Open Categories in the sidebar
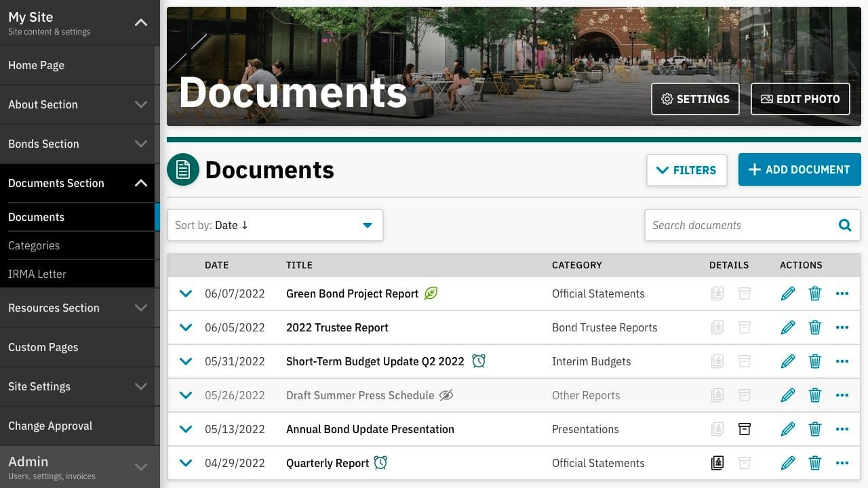This screenshot has width=868, height=488. click(x=78, y=245)
